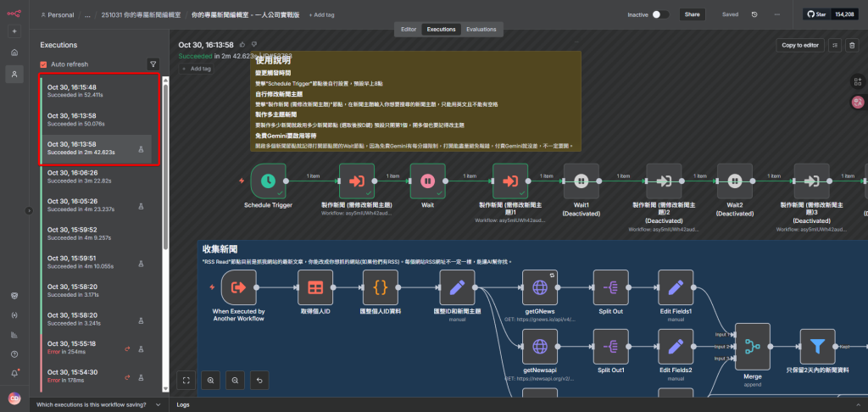This screenshot has height=412, width=868.
Task: Click the add nodes grid icon on canvas right
Action: pos(858,82)
